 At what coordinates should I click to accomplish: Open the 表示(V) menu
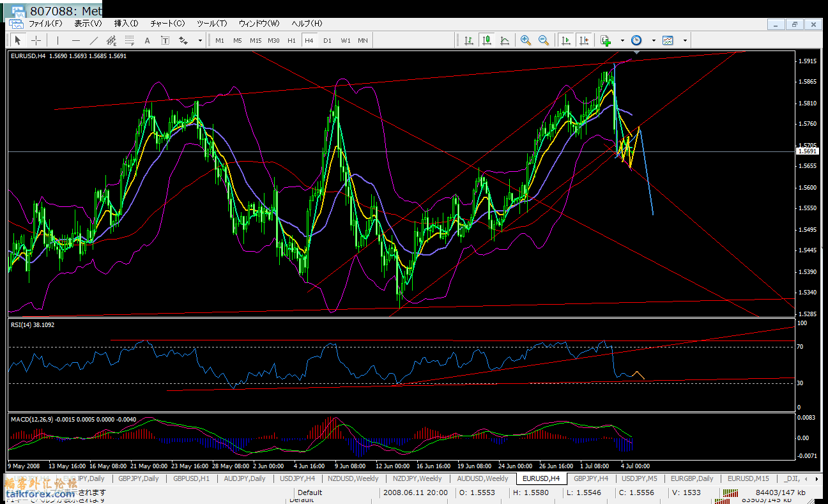coord(88,24)
